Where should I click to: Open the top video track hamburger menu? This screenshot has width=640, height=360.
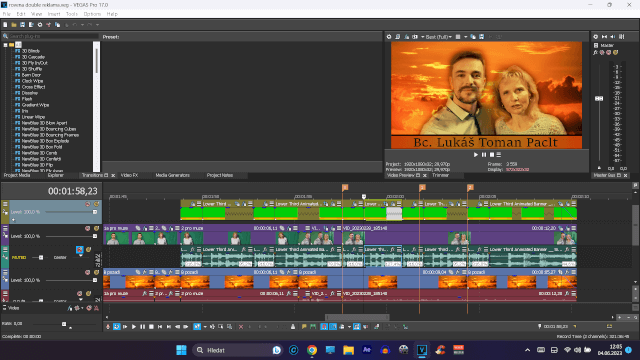point(5,204)
